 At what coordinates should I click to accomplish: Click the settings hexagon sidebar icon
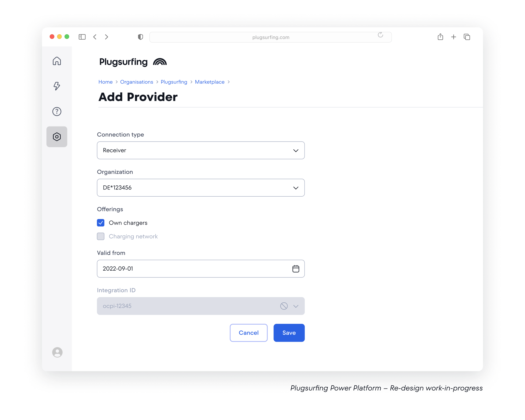[x=57, y=136]
